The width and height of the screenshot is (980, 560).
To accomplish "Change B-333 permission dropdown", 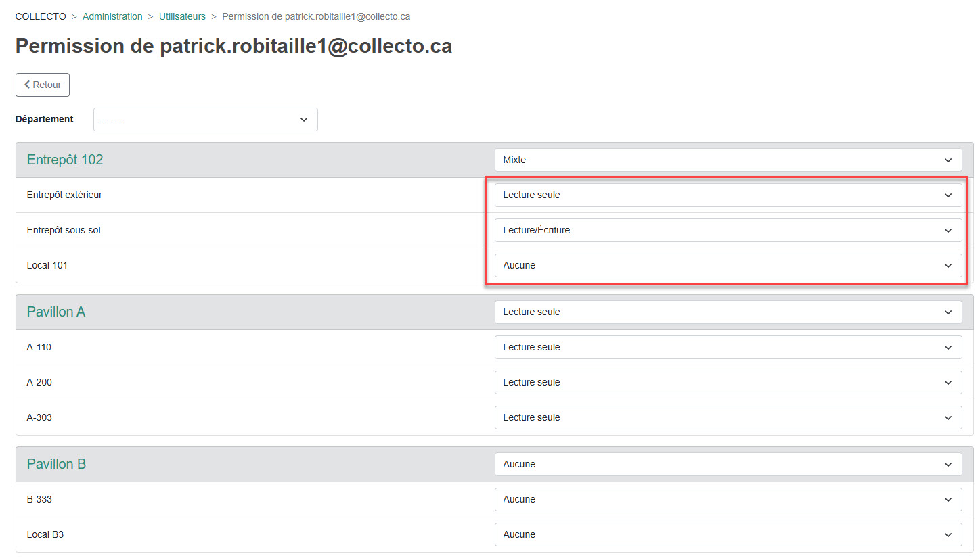I will [728, 500].
